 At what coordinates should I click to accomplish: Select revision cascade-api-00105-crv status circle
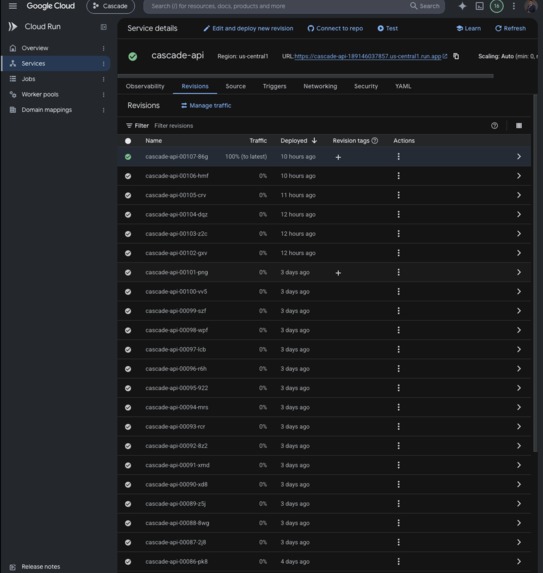click(128, 195)
